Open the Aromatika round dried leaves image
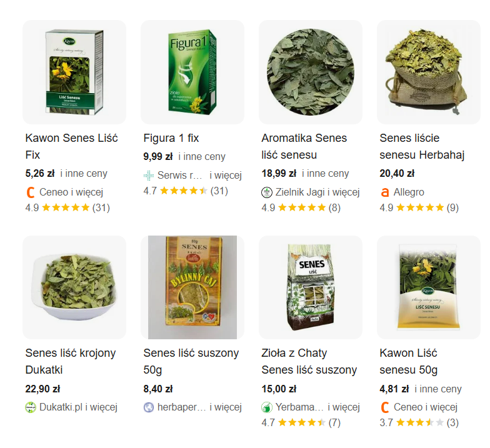The height and width of the screenshot is (448, 490). (x=311, y=72)
